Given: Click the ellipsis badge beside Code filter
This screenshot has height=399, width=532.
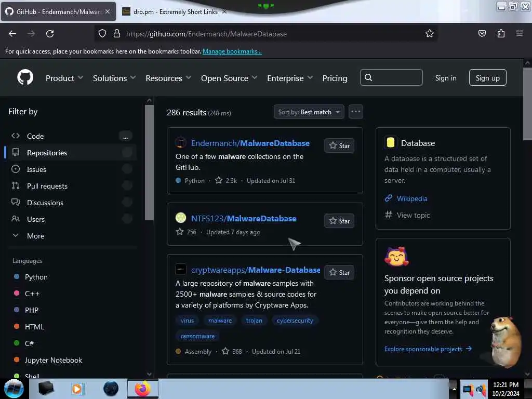Looking at the screenshot, I should point(126,136).
